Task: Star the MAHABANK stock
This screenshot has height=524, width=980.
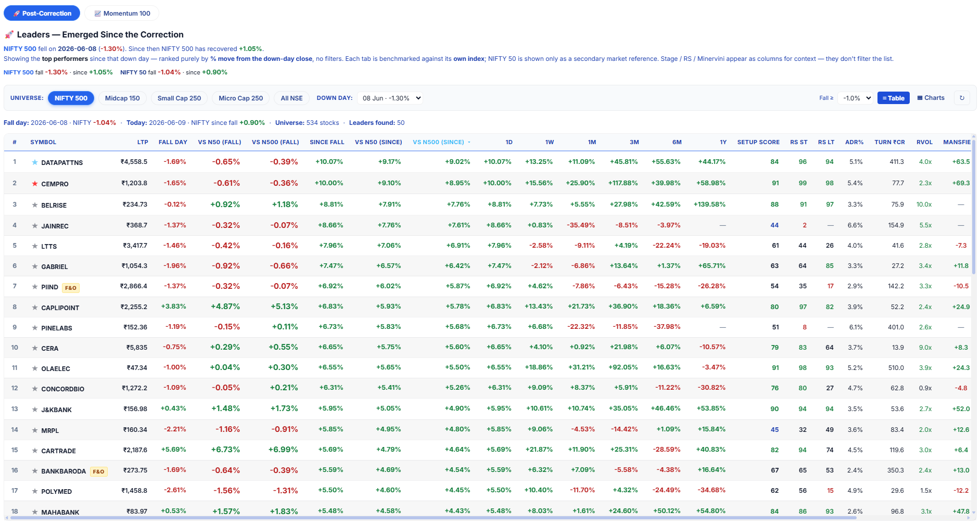Action: point(35,512)
